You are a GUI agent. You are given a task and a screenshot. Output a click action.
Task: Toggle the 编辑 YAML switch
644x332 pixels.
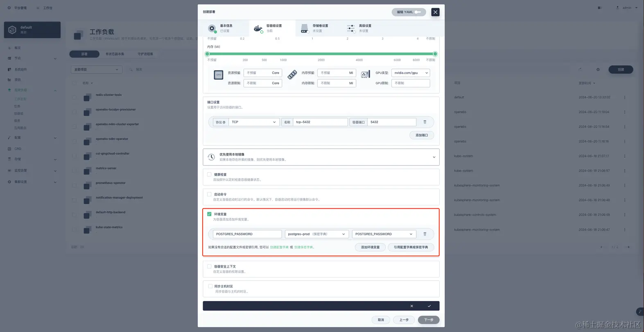pyautogui.click(x=418, y=12)
